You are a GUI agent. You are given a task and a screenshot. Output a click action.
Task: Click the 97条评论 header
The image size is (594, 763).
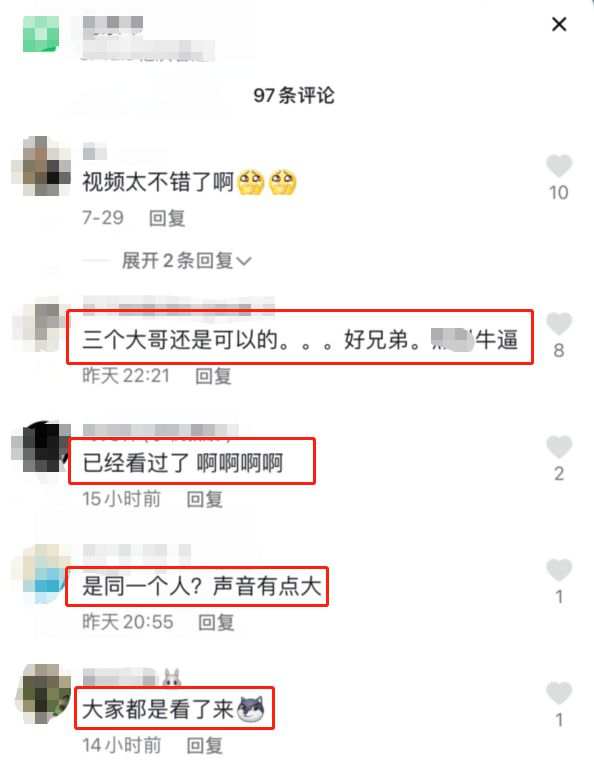294,95
